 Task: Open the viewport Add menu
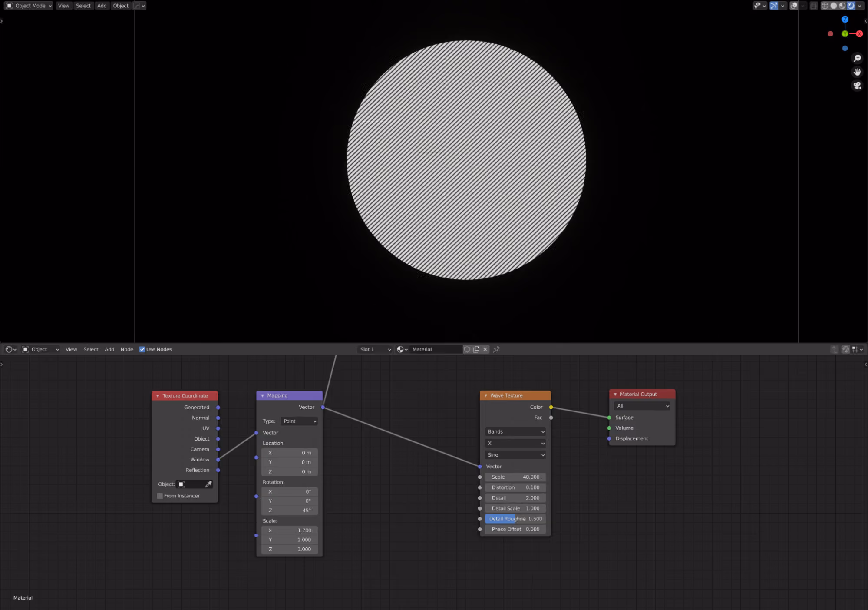pyautogui.click(x=102, y=6)
